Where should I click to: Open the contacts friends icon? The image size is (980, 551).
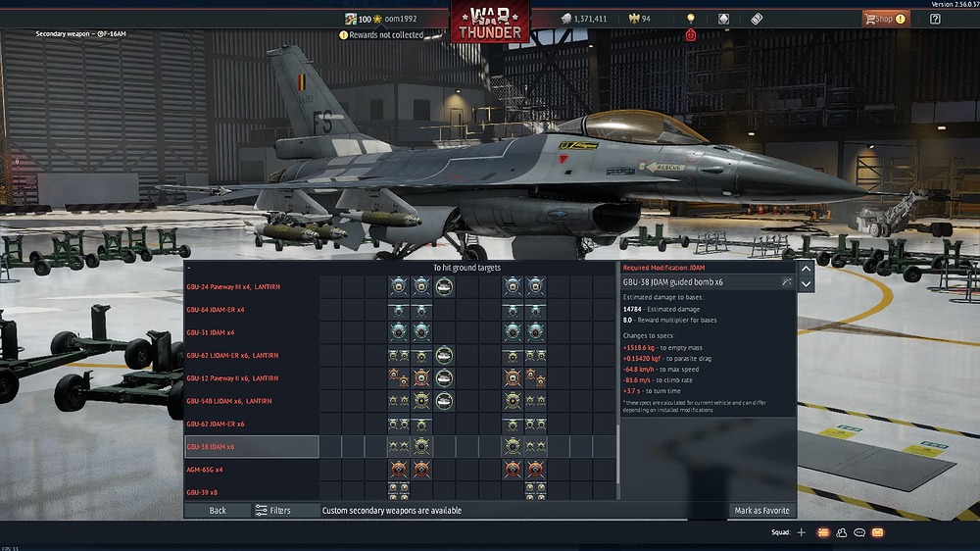pyautogui.click(x=841, y=532)
